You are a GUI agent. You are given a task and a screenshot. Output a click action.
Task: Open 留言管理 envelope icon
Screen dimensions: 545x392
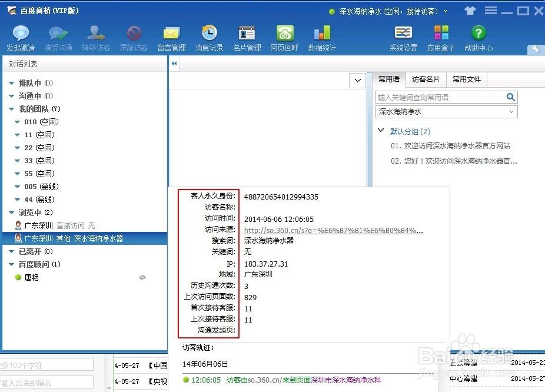click(171, 34)
